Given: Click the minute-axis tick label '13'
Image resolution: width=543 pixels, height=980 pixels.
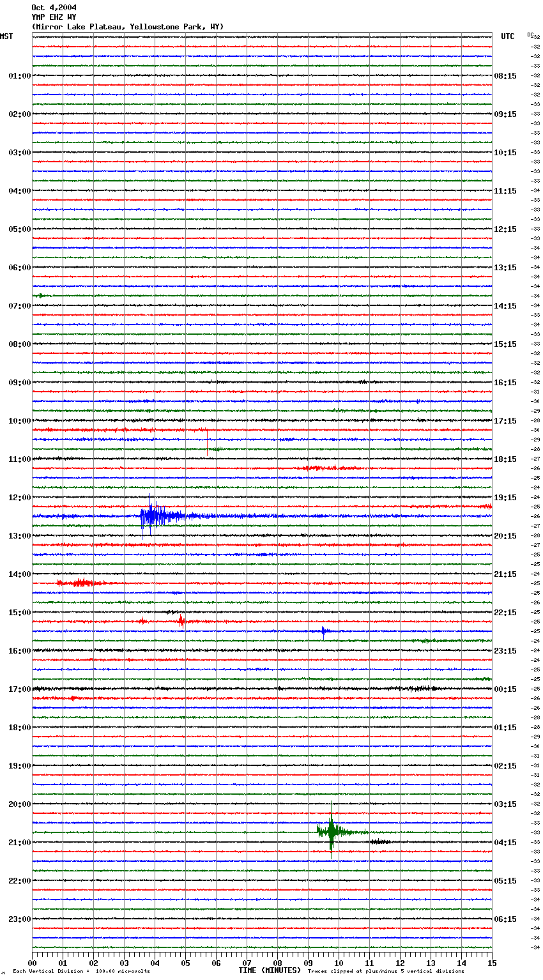Looking at the screenshot, I should tap(431, 963).
